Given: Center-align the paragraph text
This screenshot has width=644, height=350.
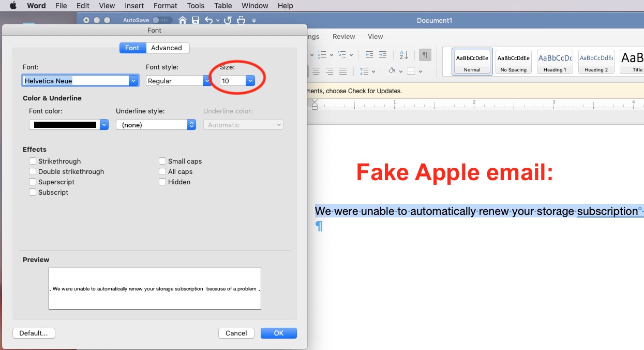Looking at the screenshot, I should pyautogui.click(x=316, y=71).
